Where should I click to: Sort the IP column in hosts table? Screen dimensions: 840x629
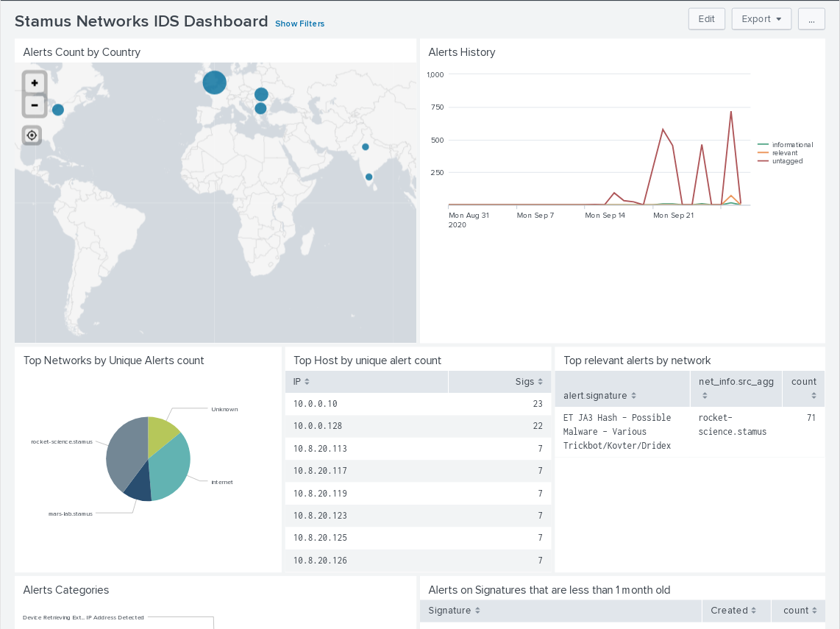click(302, 381)
